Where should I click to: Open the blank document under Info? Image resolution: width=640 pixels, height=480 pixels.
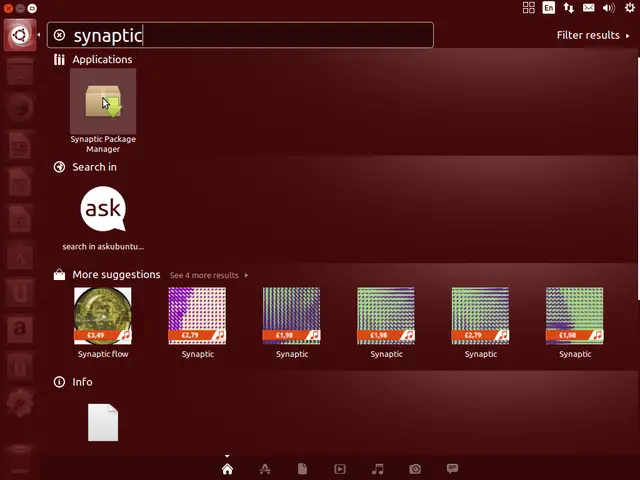(x=103, y=422)
